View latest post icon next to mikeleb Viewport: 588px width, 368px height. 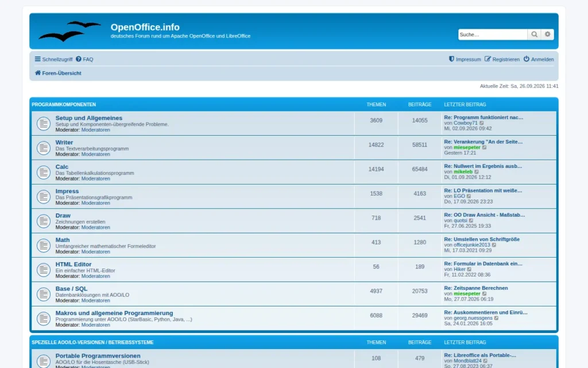coord(477,172)
